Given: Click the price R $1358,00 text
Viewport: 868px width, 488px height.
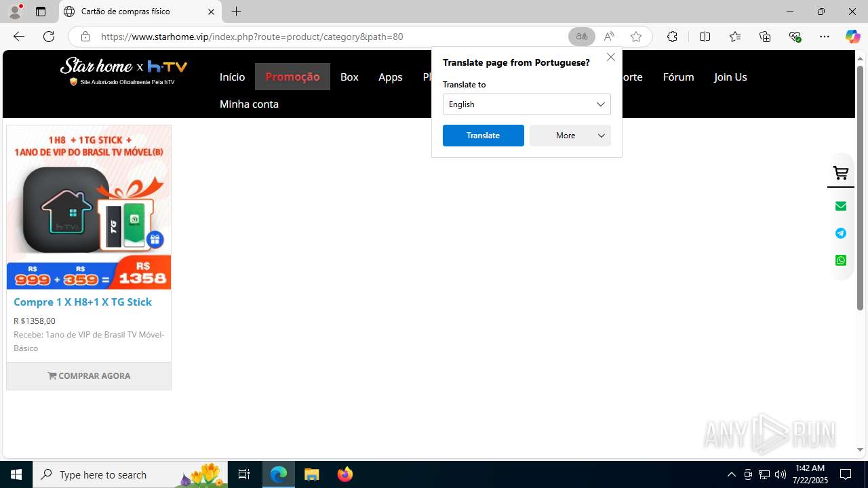Looking at the screenshot, I should point(35,321).
